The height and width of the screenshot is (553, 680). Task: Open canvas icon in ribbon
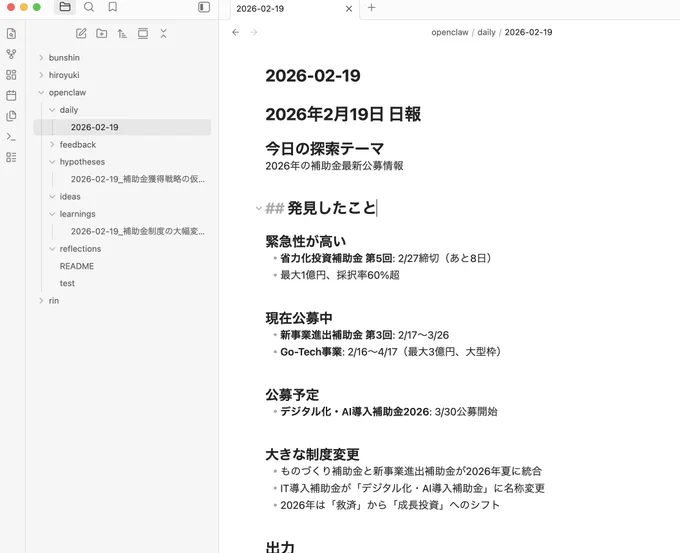pos(12,75)
